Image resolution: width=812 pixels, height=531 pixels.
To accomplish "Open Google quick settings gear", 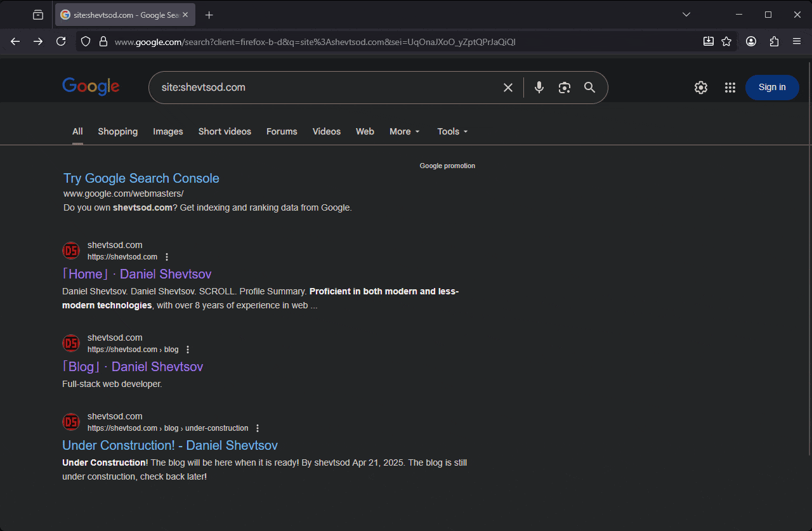I will point(701,88).
